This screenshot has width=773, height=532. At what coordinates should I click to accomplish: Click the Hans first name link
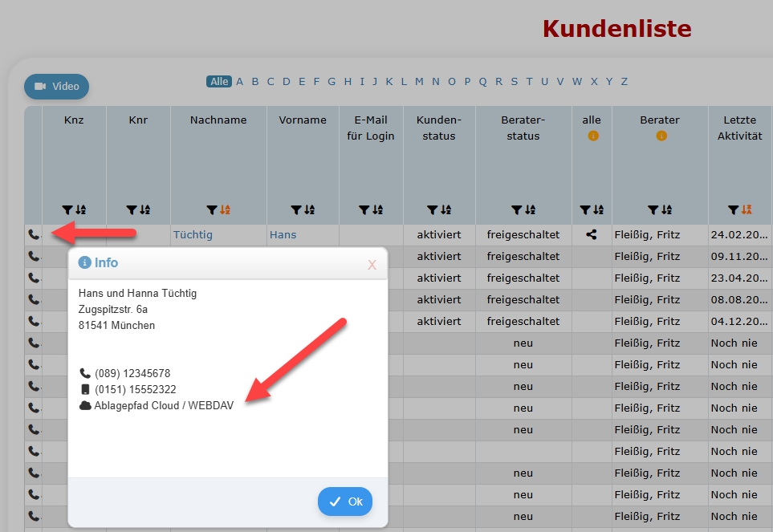click(283, 235)
